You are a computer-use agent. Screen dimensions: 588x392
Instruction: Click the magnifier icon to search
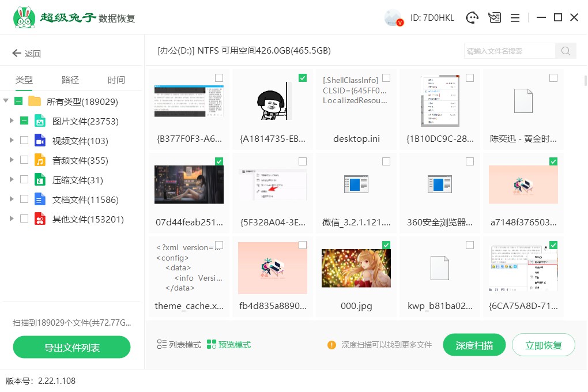pos(565,51)
